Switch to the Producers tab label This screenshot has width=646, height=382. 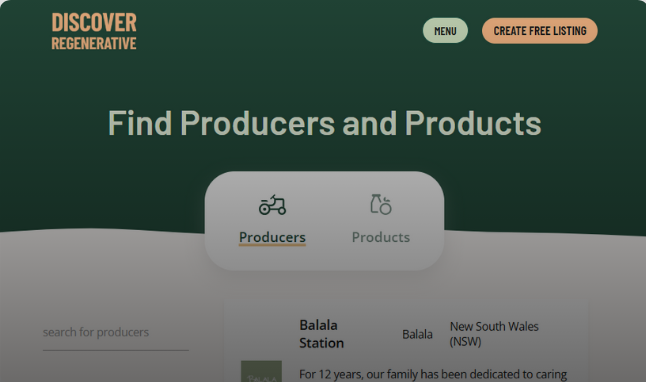pyautogui.click(x=272, y=237)
